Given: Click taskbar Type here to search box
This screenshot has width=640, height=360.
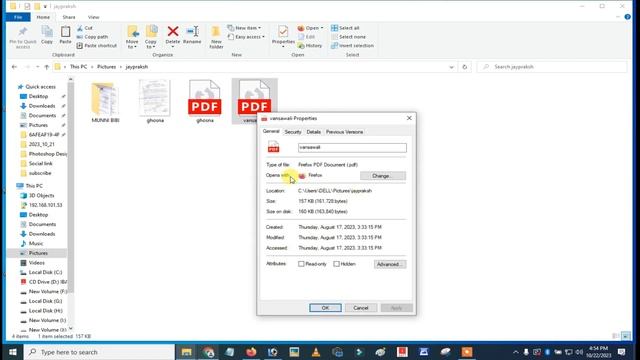Looking at the screenshot, I should [x=99, y=352].
